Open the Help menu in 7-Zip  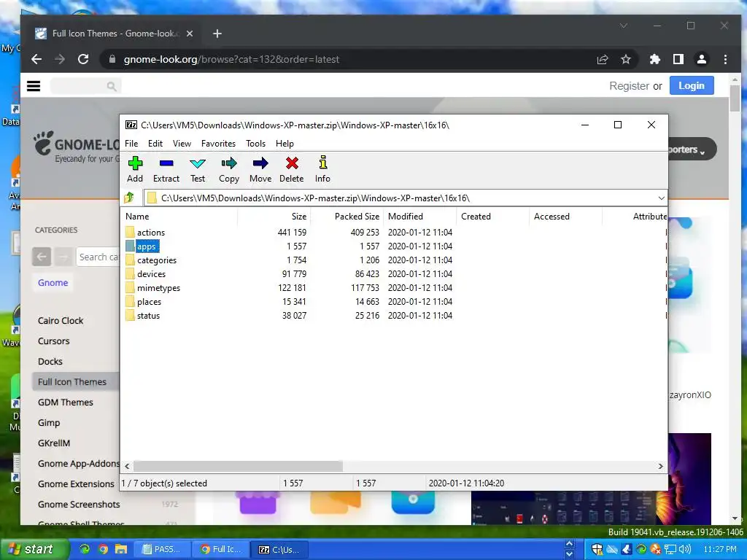tap(285, 144)
